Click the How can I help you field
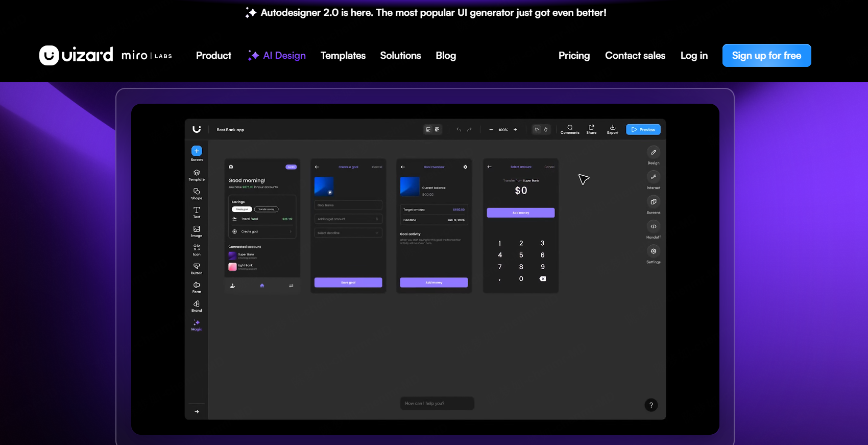This screenshot has height=445, width=868. (x=437, y=404)
